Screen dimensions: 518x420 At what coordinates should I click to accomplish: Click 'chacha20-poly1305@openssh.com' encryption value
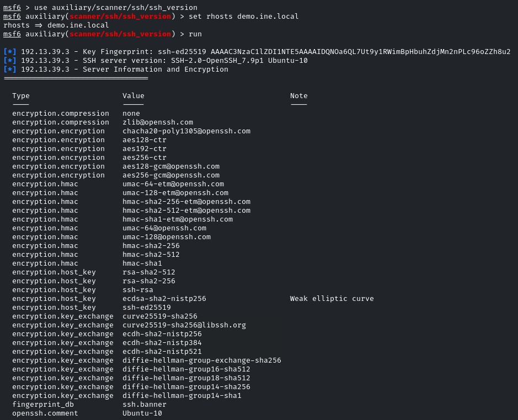tap(186, 131)
